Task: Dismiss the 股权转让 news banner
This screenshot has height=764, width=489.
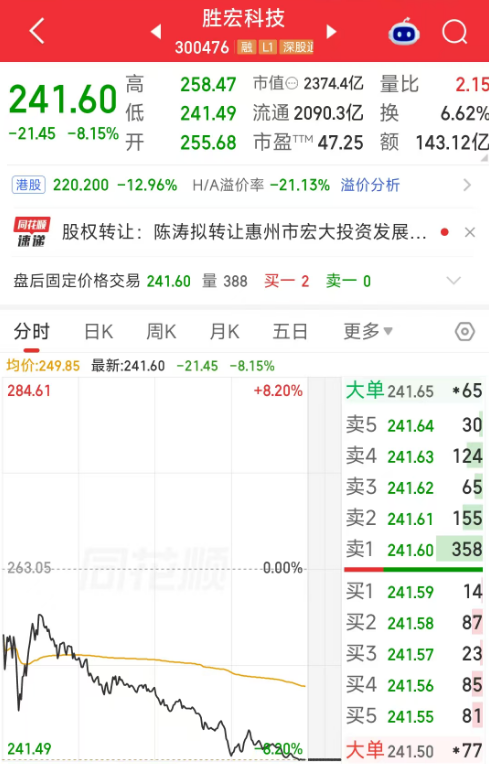Action: point(470,232)
